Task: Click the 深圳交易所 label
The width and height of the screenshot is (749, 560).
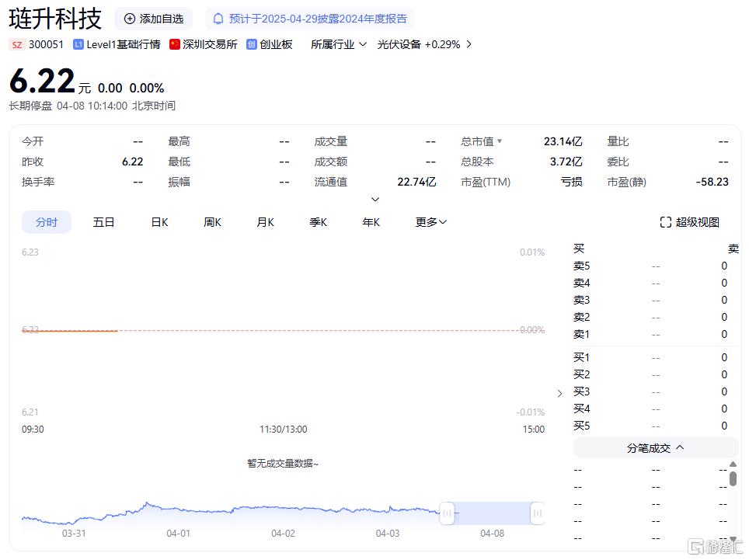Action: tap(210, 44)
